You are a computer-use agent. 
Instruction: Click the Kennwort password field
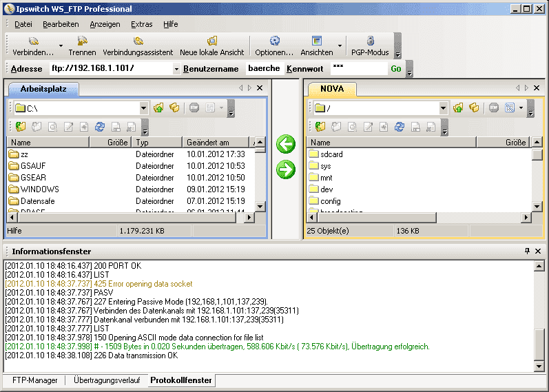click(x=359, y=69)
